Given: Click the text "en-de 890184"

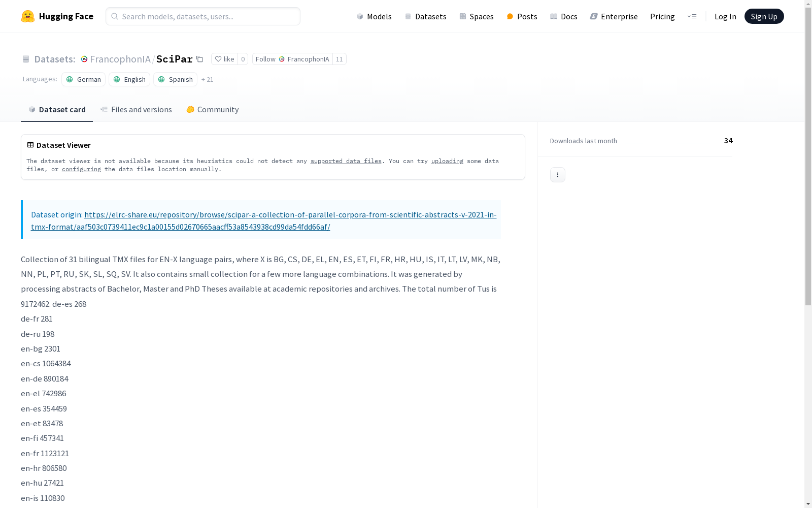Looking at the screenshot, I should tap(45, 378).
